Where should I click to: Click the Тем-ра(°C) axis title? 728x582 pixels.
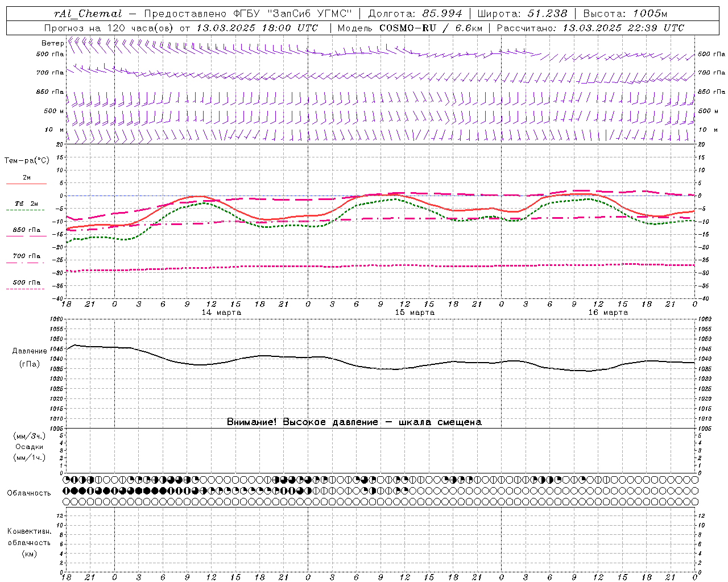pos(27,161)
